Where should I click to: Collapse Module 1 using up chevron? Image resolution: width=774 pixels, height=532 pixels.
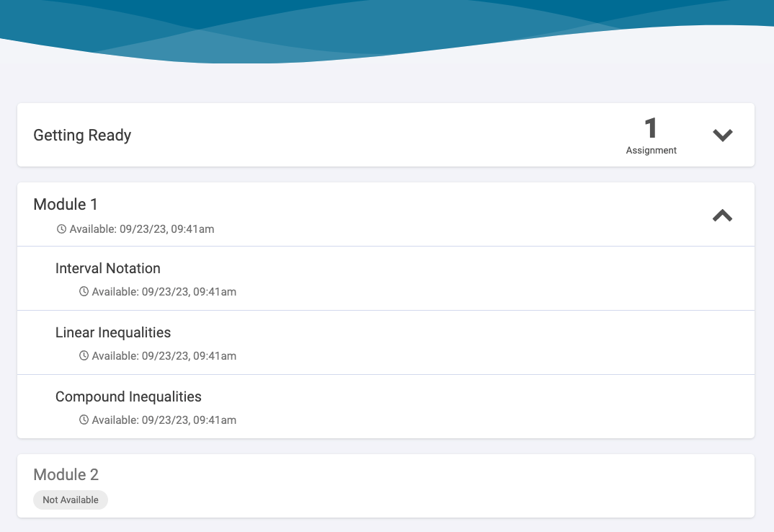[722, 215]
